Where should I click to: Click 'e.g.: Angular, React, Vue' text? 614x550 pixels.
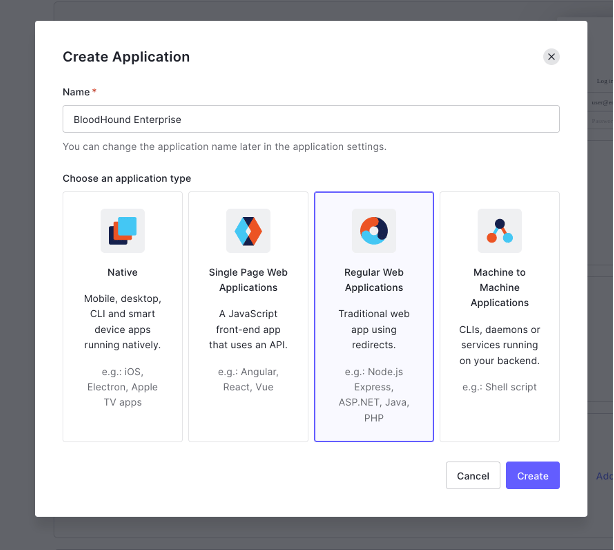click(x=248, y=379)
